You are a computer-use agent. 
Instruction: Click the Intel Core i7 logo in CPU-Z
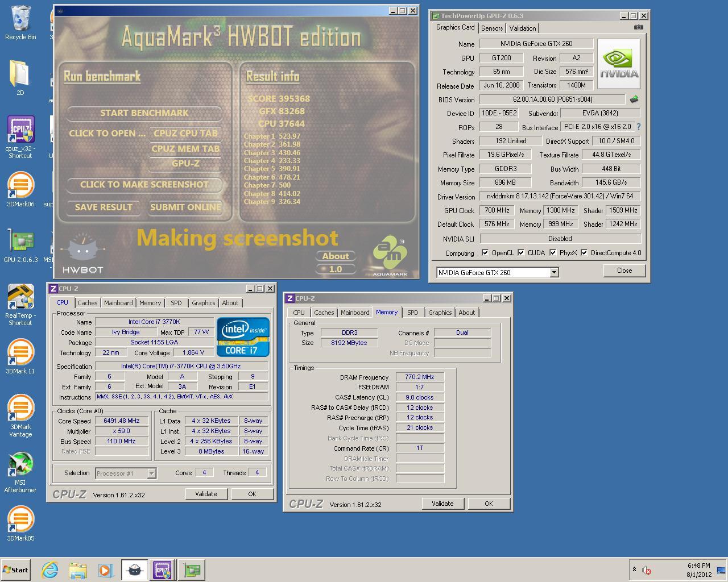[243, 337]
